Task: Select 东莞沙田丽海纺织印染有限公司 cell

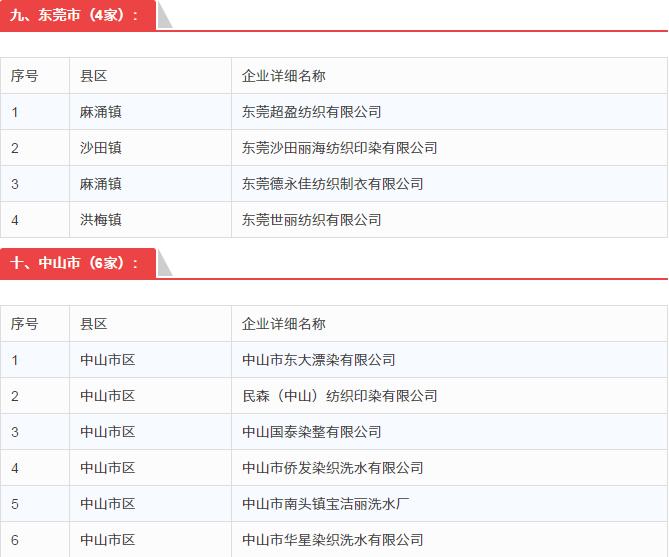Action: coord(339,148)
